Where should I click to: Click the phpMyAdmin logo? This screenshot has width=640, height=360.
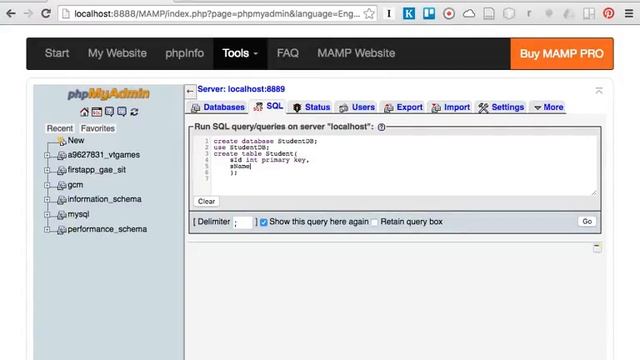coord(109,94)
